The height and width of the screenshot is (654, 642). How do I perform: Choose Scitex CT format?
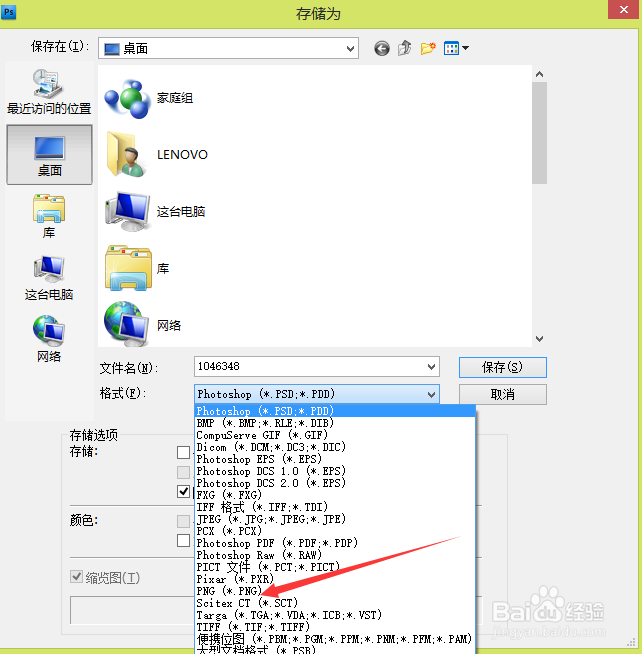point(335,603)
